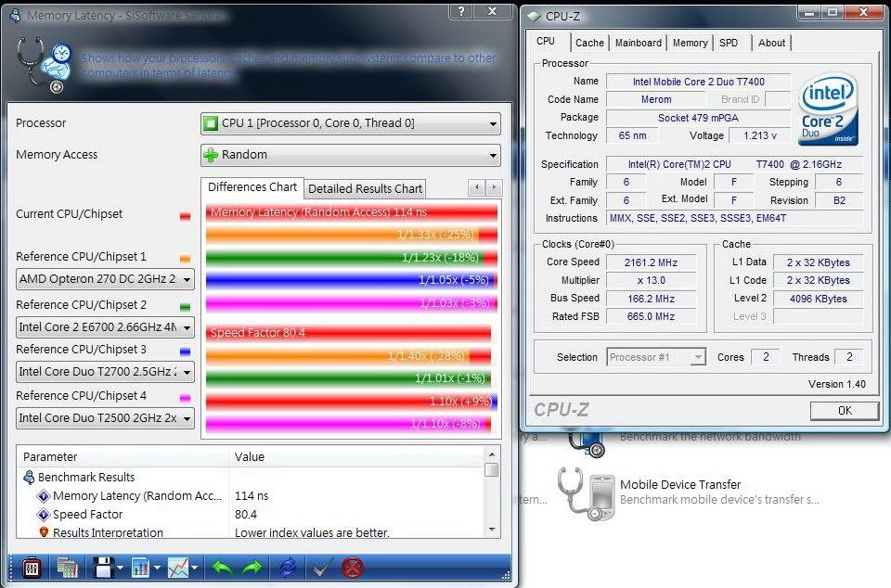Click the Speed Factor 80.4 red bar
The image size is (891, 588).
(348, 333)
